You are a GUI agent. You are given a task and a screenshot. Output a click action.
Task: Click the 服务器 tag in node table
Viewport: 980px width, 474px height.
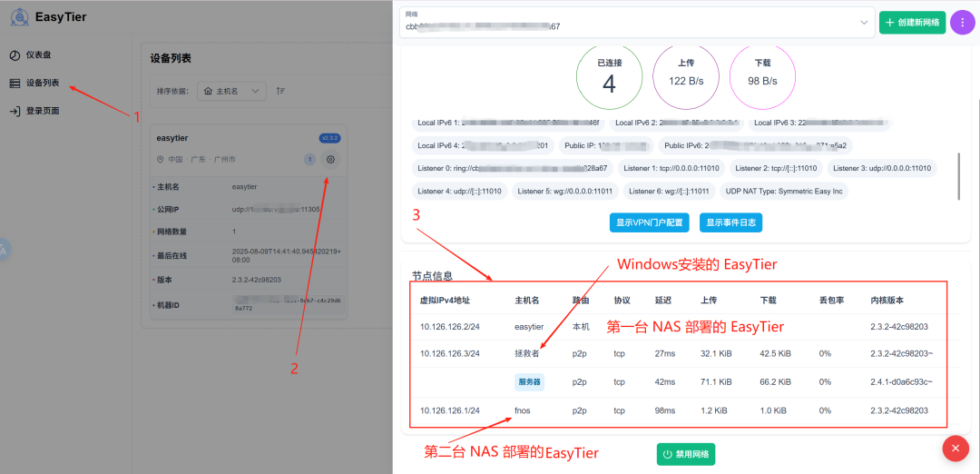[x=529, y=382]
